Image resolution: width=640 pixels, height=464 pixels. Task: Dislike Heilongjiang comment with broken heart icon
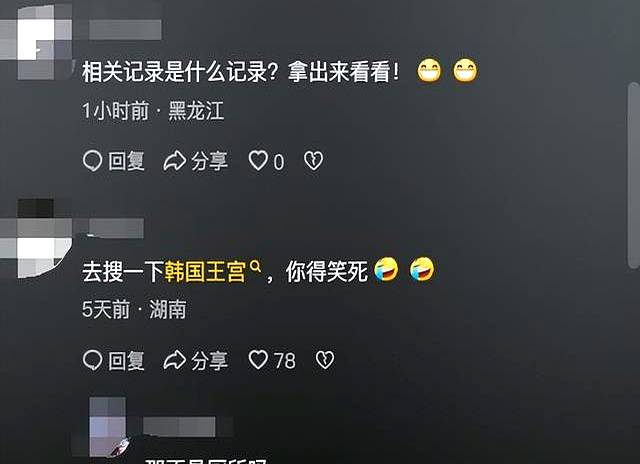click(x=313, y=160)
